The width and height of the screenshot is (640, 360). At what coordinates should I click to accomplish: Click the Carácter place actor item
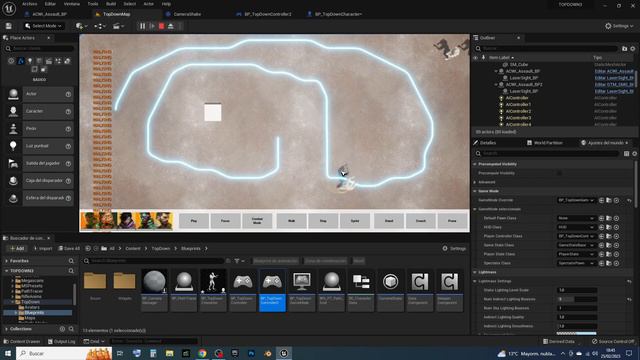[x=39, y=111]
